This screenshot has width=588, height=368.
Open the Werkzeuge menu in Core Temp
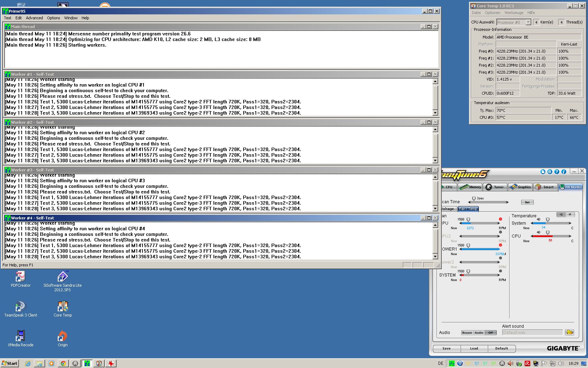[x=514, y=13]
